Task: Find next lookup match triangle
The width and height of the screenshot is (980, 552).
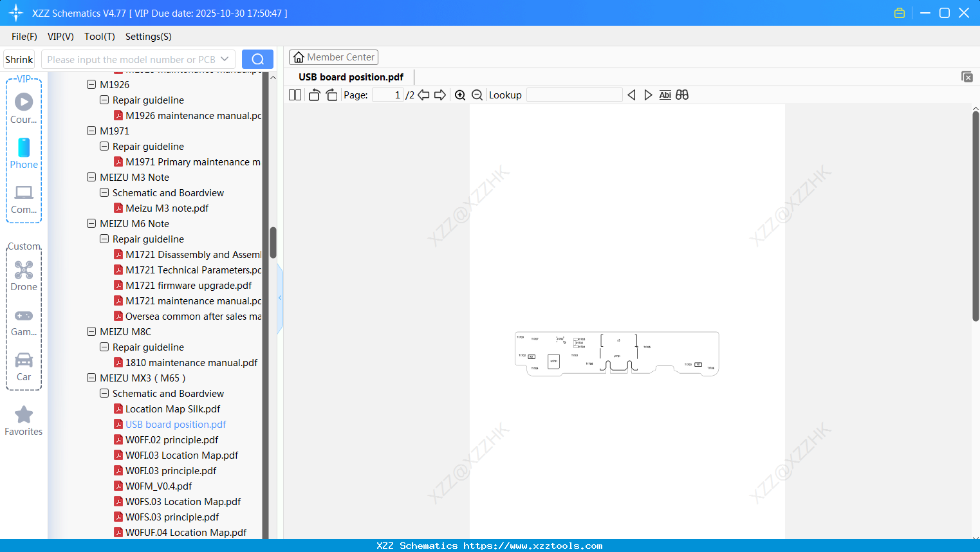Action: 648,95
